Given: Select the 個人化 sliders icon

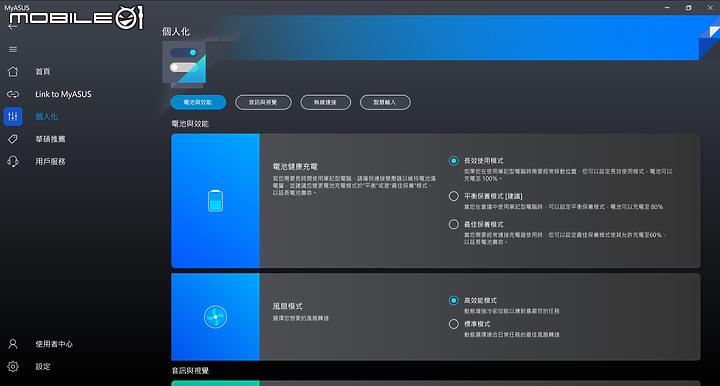Looking at the screenshot, I should click(x=13, y=117).
